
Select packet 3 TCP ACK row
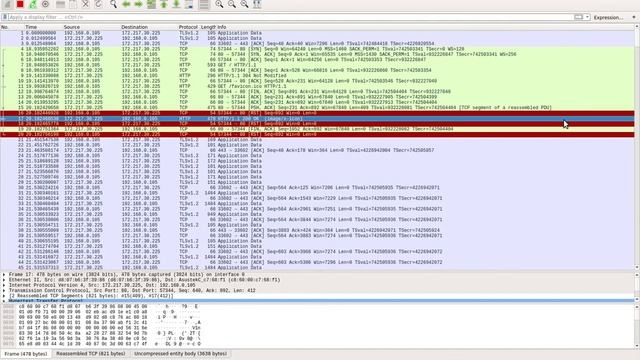click(x=317, y=43)
